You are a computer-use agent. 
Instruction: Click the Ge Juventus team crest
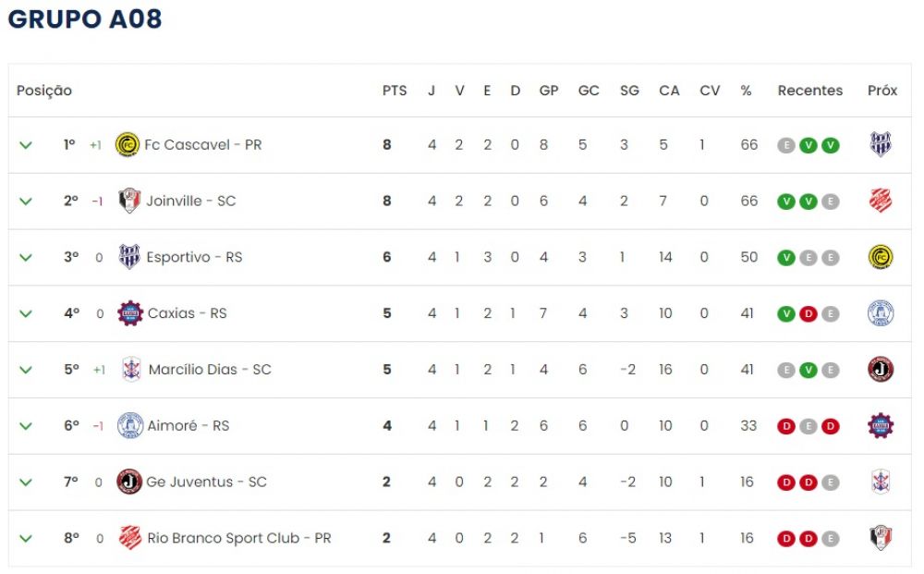tap(129, 482)
